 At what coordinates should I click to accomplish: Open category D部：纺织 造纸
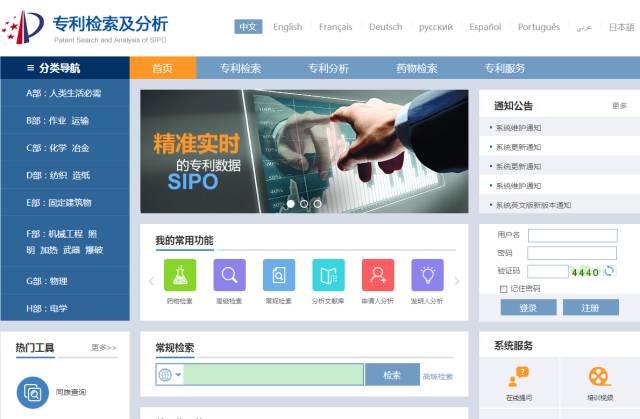[x=65, y=175]
